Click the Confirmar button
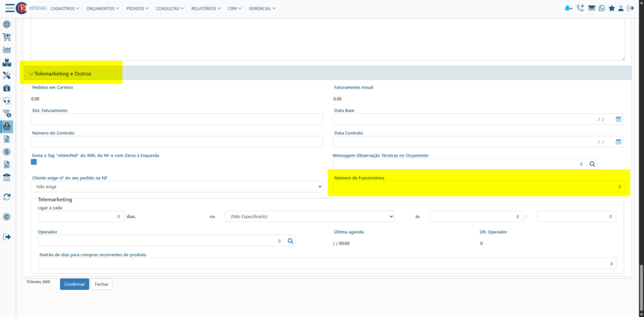Screen dimensions: 644x317 click(x=74, y=284)
